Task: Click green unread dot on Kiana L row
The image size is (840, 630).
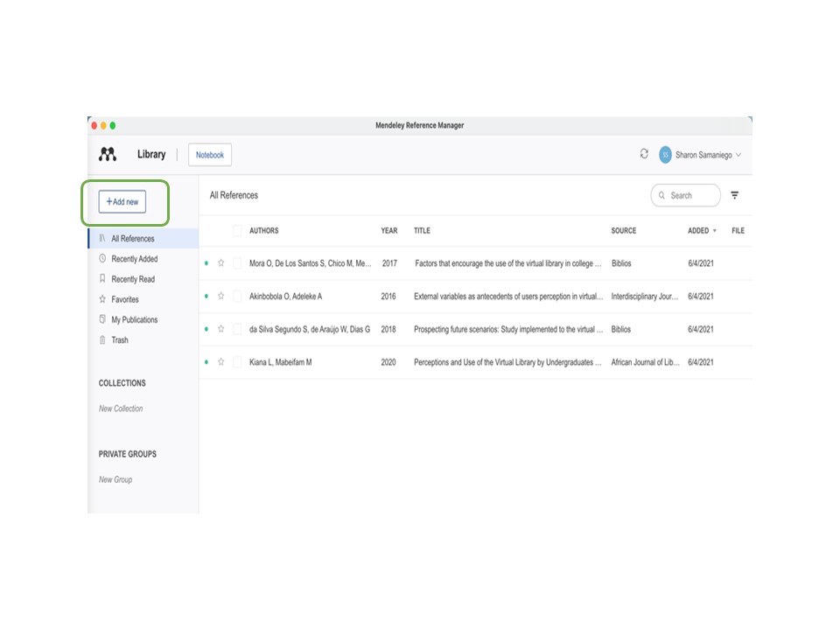Action: [206, 361]
